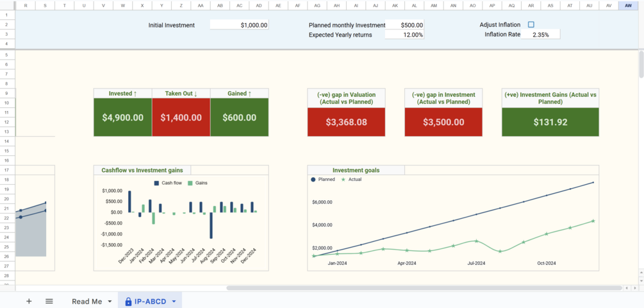644x308 pixels.
Task: Click the Invested $4,900.00 green card
Action: [123, 117]
